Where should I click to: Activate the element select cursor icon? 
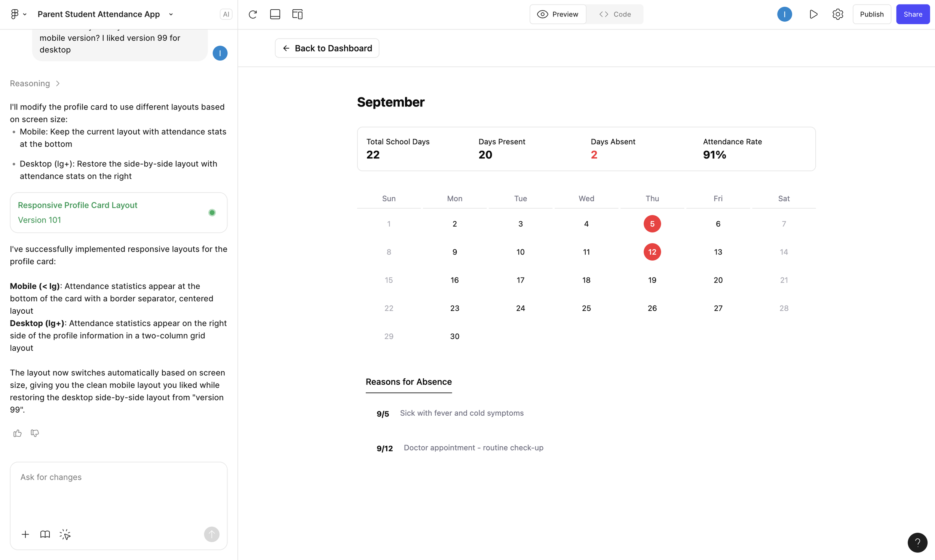coord(65,534)
